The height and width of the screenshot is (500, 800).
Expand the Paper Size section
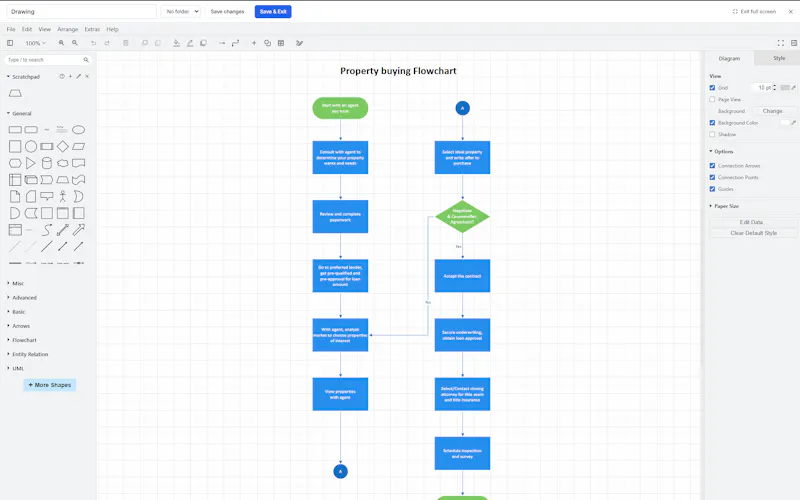(724, 206)
